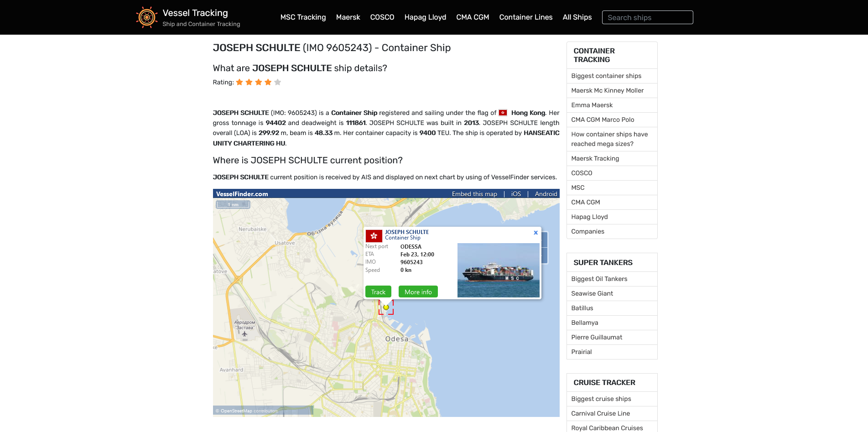Open Hapag Lloyd in top navigation

(425, 17)
